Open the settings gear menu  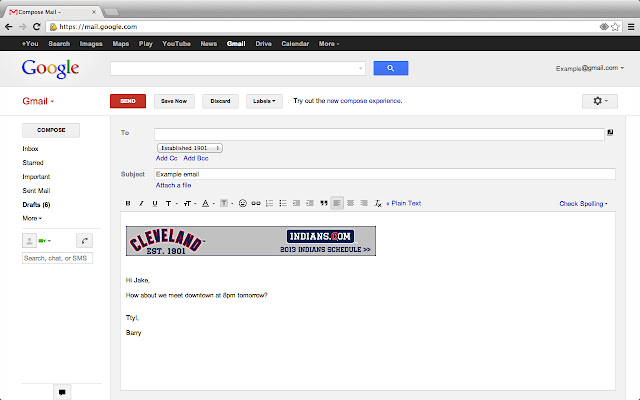tap(600, 101)
